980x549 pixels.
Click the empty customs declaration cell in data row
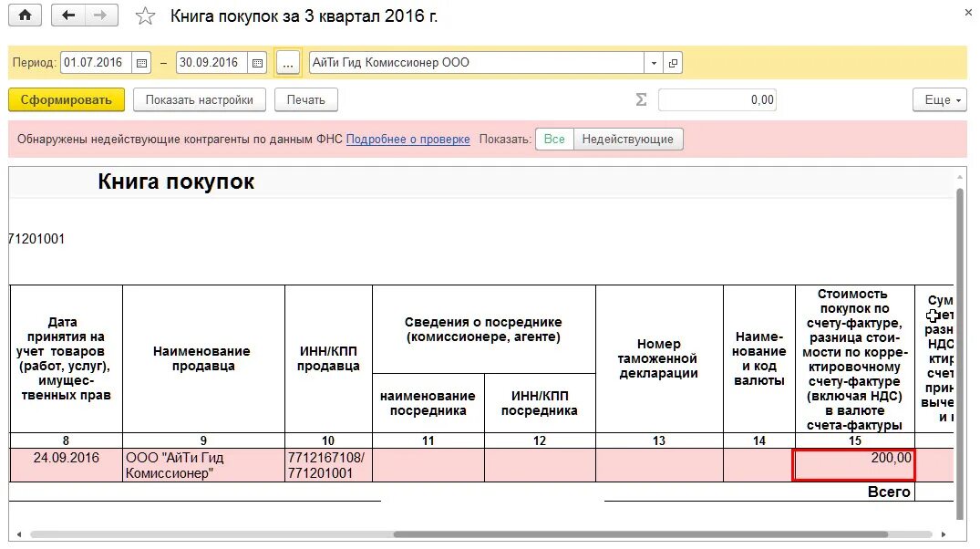(659, 465)
